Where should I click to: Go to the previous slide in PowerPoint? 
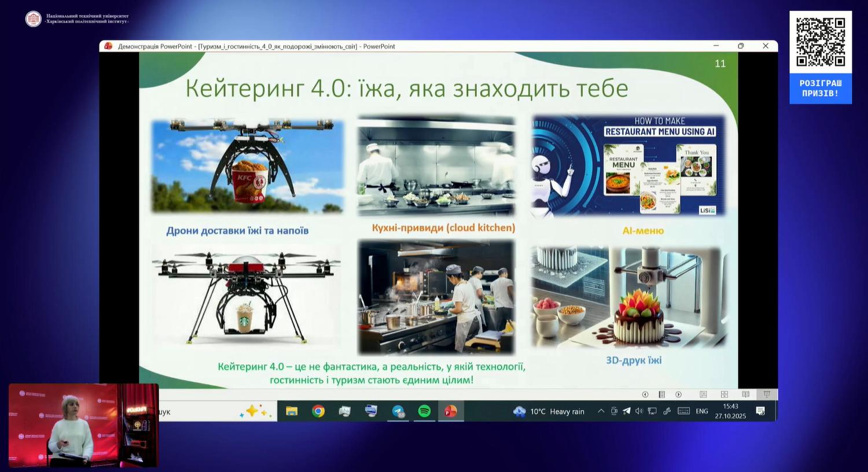pyautogui.click(x=645, y=394)
